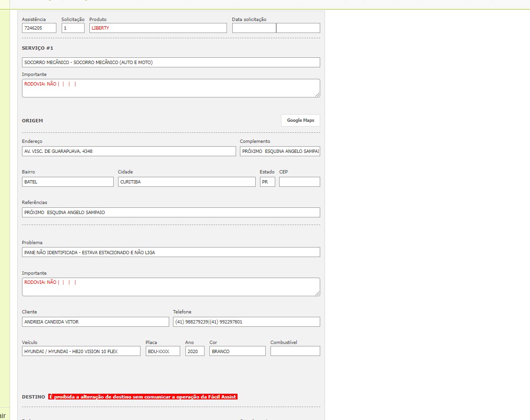Screen dimensions: 530x420
Task: Click the Socorro Mecânico service field
Action: point(171,63)
